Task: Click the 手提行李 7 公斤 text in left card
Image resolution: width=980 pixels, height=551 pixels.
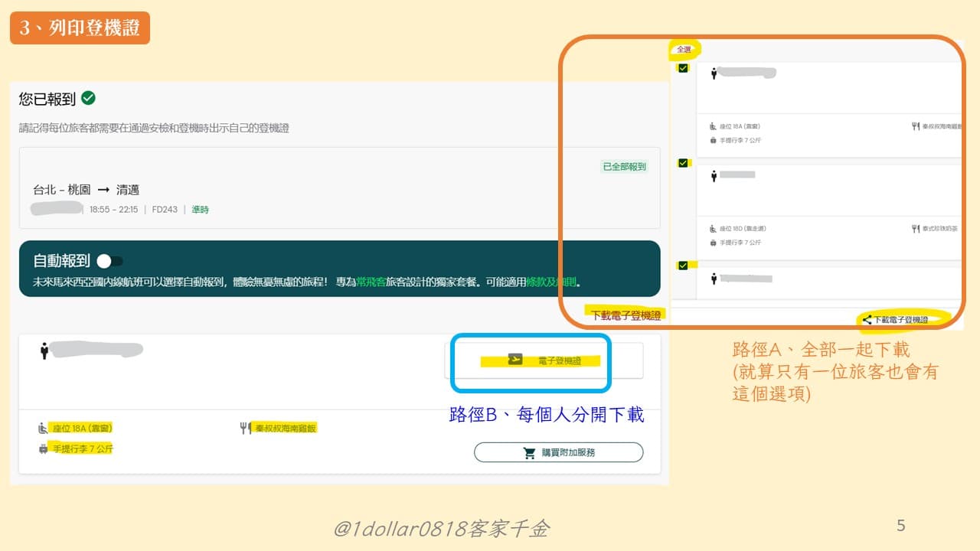Action: point(82,448)
